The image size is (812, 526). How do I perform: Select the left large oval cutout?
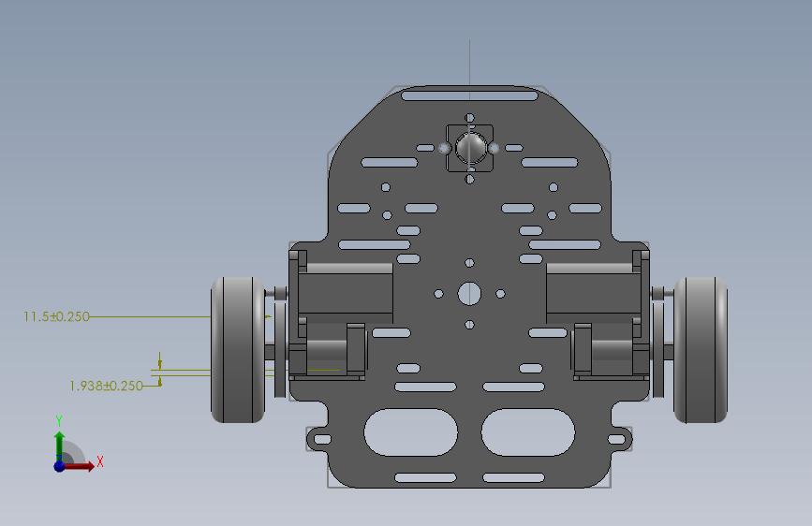tap(410, 432)
